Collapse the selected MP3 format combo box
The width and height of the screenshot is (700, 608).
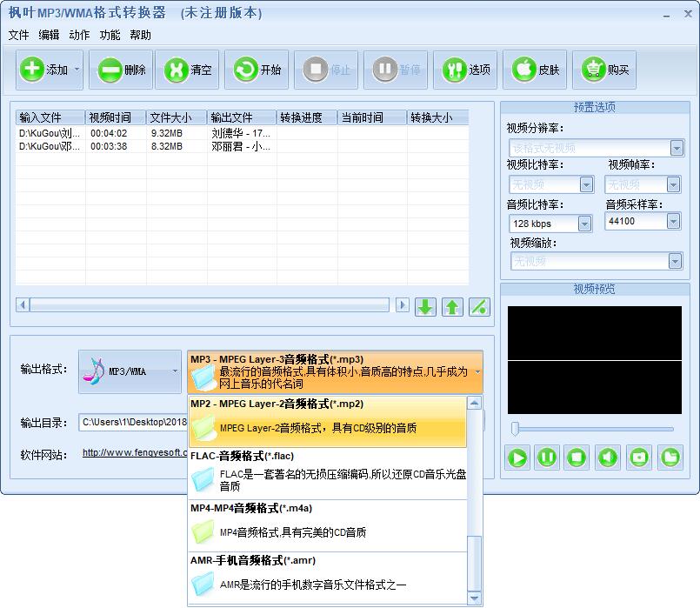[x=335, y=372]
